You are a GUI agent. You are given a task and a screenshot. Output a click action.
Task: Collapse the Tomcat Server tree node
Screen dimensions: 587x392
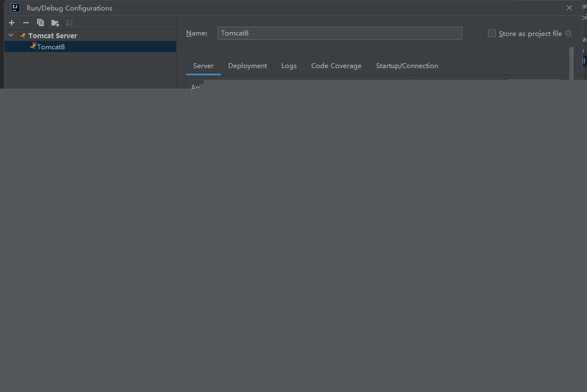click(x=11, y=35)
